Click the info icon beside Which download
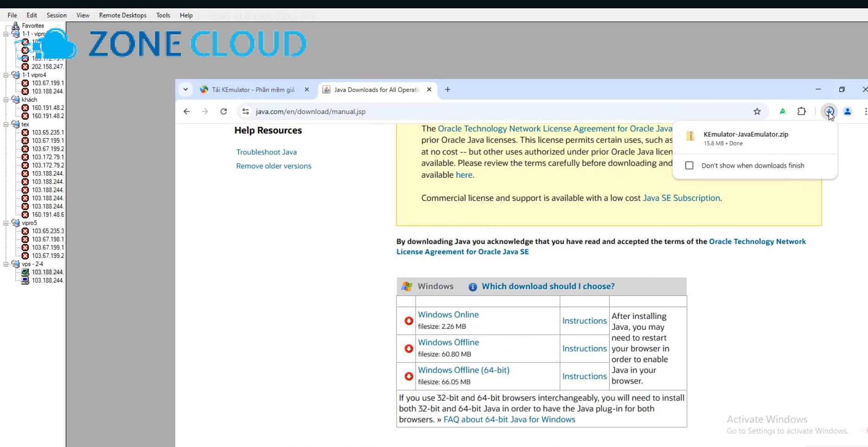868x447 pixels. pyautogui.click(x=472, y=287)
